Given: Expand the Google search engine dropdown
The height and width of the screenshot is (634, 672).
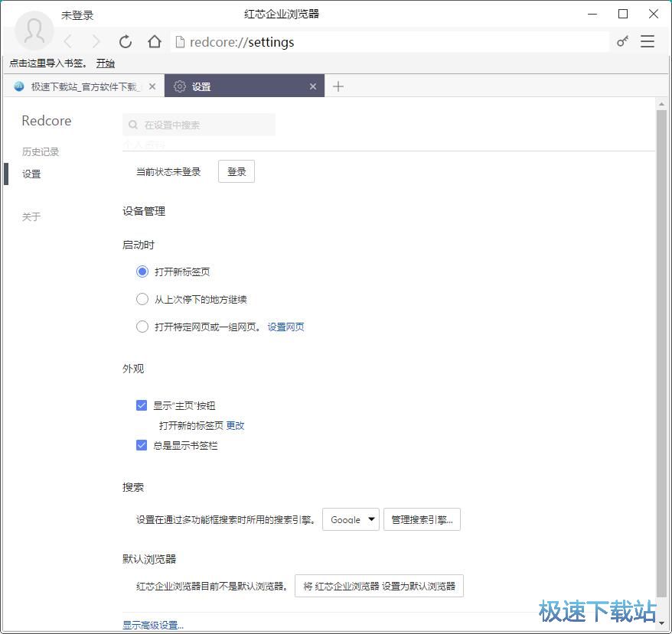Looking at the screenshot, I should click(351, 520).
